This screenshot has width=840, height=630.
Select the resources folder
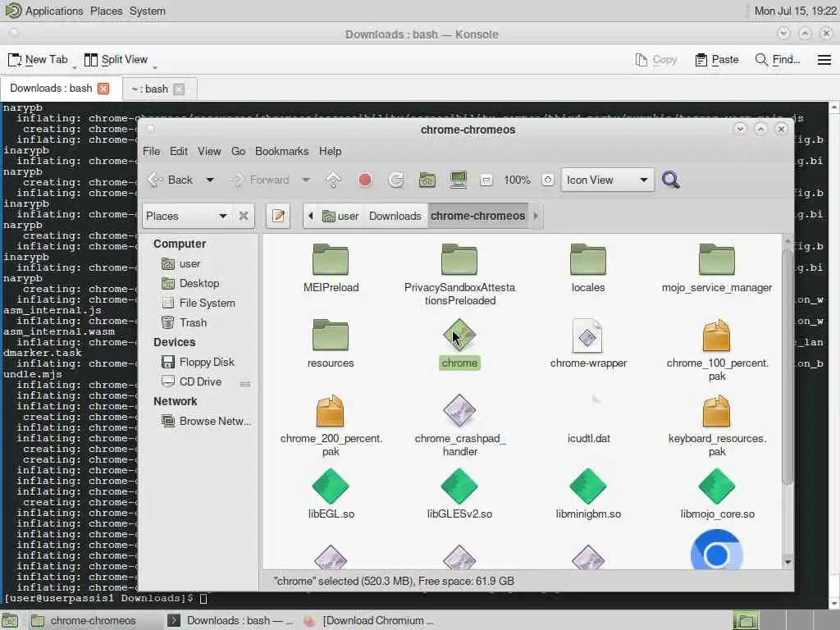331,344
